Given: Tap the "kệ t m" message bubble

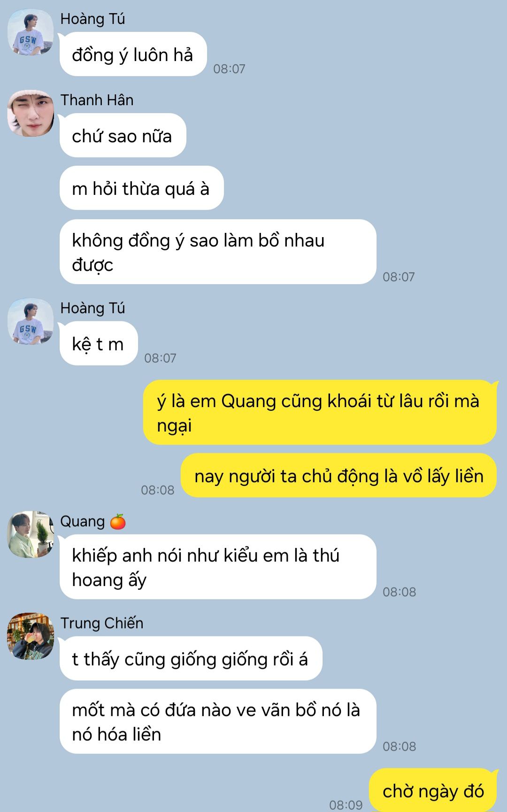Looking at the screenshot, I should tap(99, 344).
